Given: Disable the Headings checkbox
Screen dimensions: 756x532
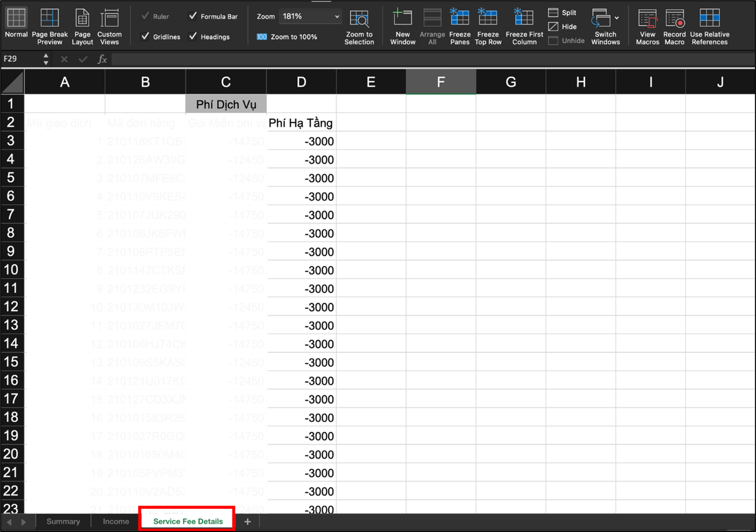Looking at the screenshot, I should (193, 36).
